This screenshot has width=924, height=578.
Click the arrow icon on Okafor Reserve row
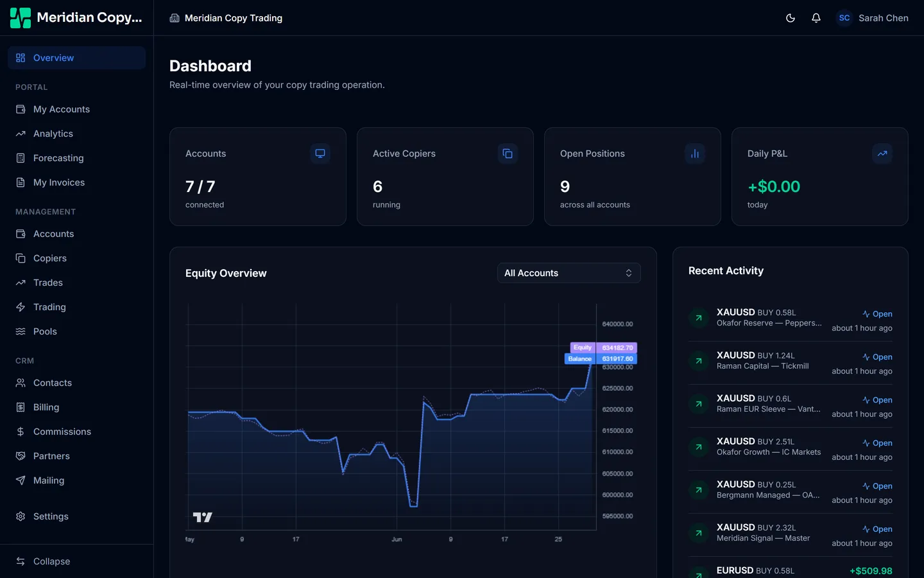coord(699,318)
